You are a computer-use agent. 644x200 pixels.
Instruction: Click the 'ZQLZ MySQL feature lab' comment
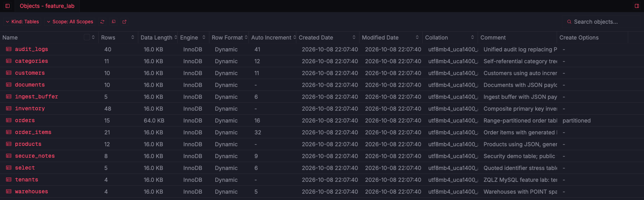coord(520,180)
